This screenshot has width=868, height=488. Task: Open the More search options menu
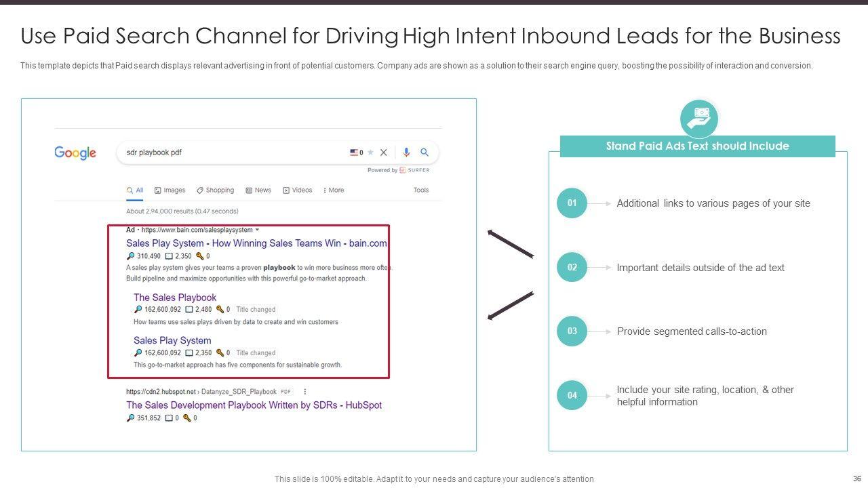(333, 190)
